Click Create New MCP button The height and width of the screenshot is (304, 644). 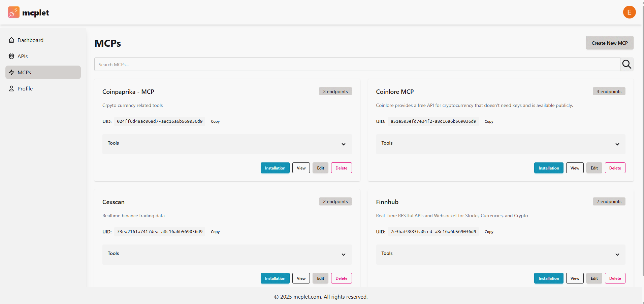click(610, 43)
